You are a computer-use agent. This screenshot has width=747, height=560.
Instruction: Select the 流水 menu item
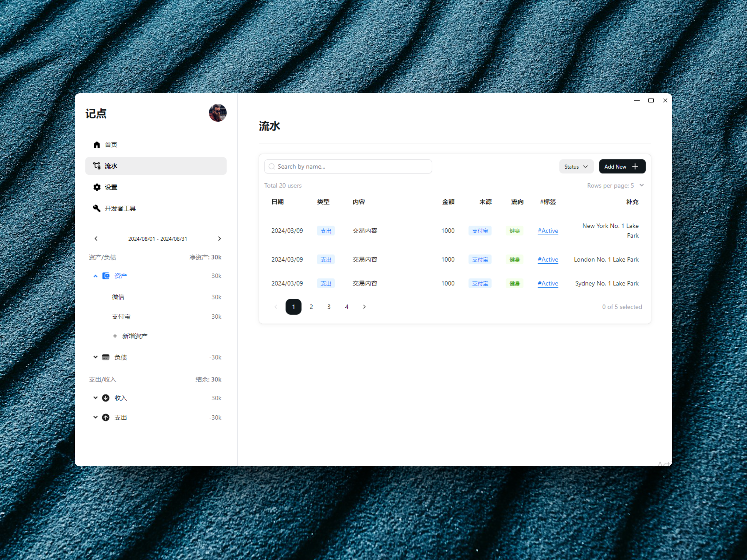pos(156,166)
